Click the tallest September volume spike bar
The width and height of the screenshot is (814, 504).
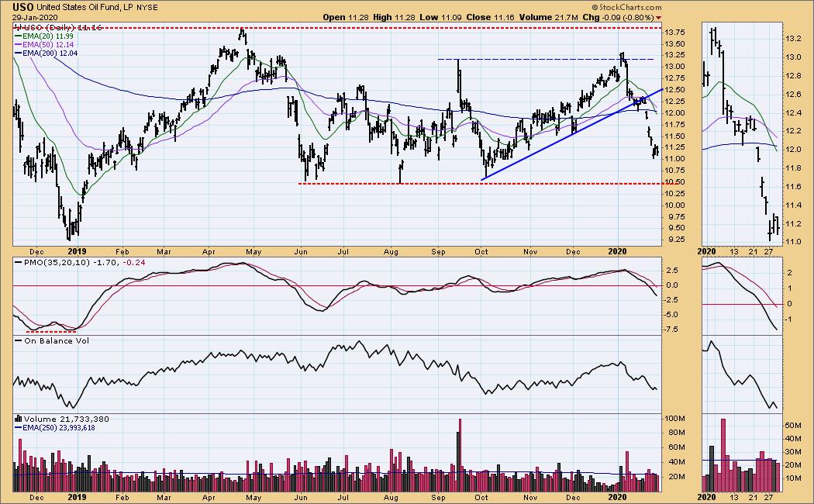point(459,455)
